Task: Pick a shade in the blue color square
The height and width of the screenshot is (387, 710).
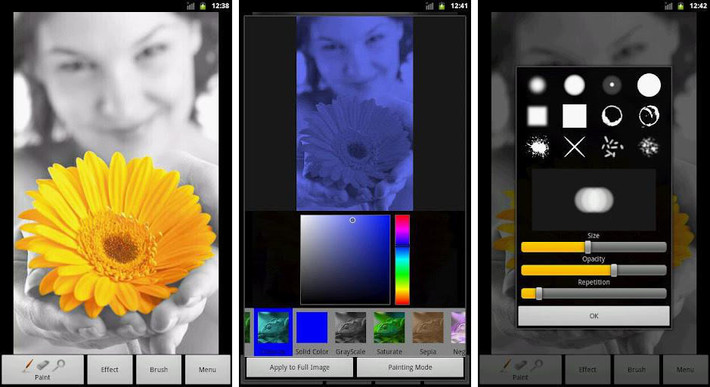Action: (345, 260)
